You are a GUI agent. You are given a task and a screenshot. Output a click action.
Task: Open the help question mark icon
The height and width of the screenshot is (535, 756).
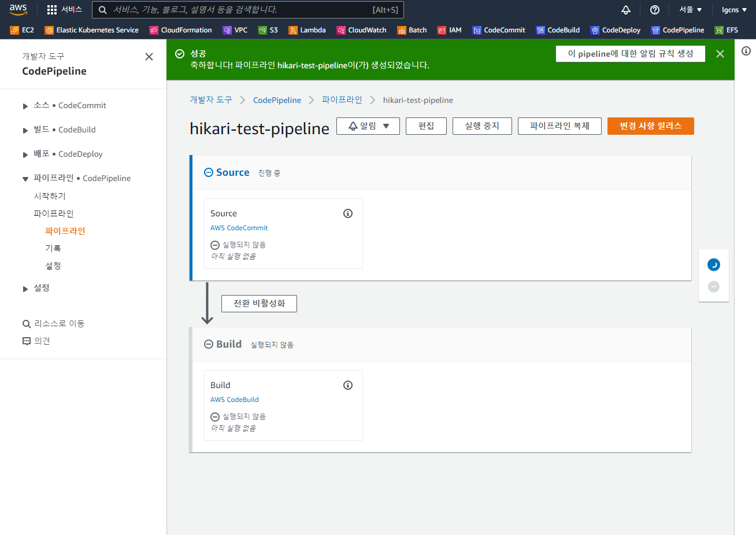click(x=655, y=10)
